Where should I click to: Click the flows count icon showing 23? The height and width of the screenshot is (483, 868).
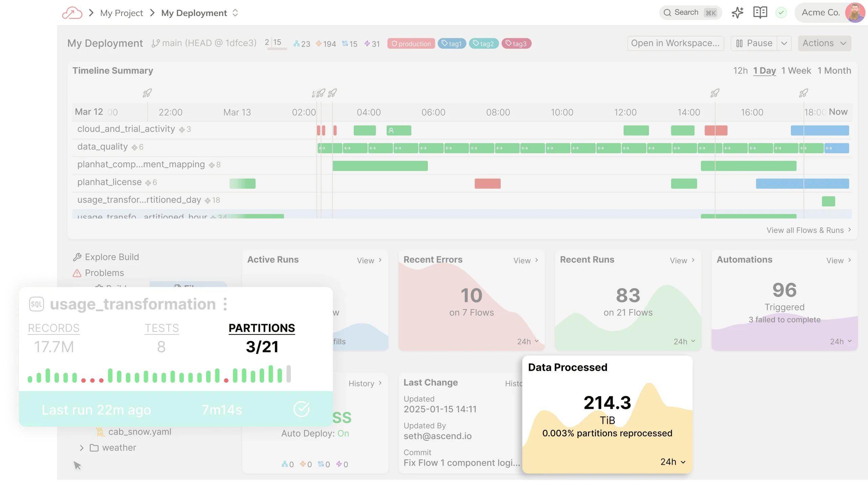pos(301,43)
